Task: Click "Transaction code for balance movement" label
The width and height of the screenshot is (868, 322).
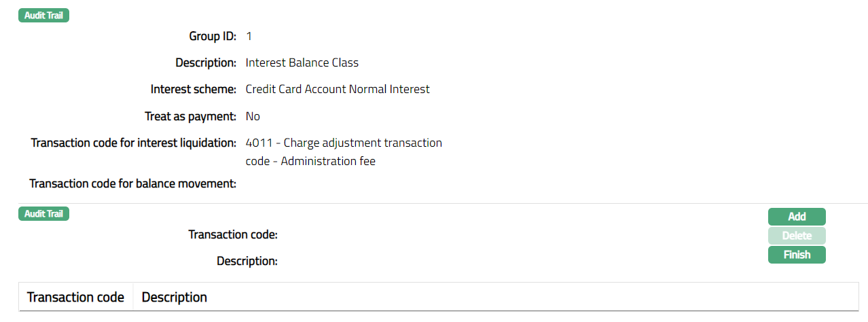Action: [133, 183]
